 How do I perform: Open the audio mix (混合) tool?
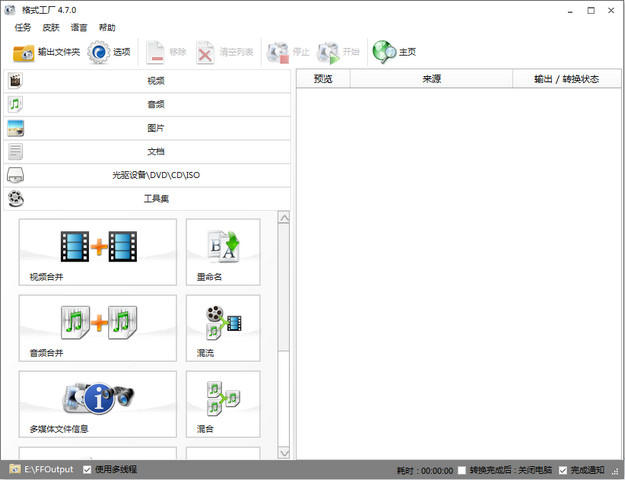click(223, 404)
